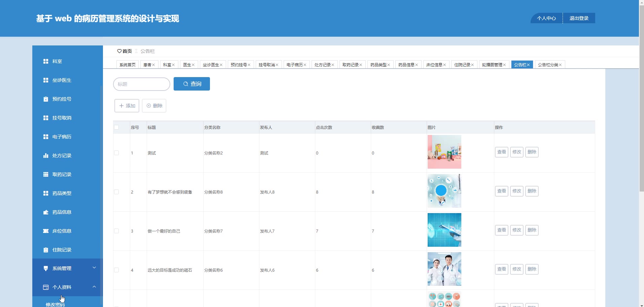Open the blue circle thumbnail in row 2

pyautogui.click(x=444, y=191)
